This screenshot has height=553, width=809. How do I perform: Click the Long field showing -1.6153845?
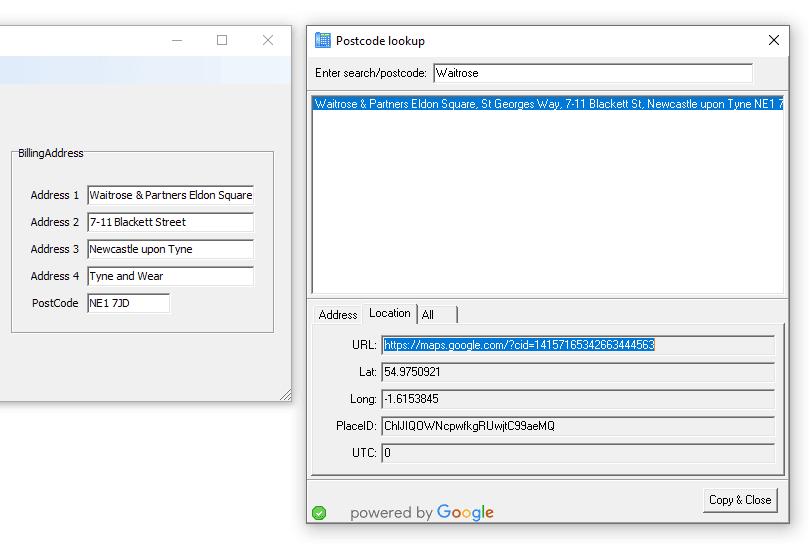click(x=578, y=399)
